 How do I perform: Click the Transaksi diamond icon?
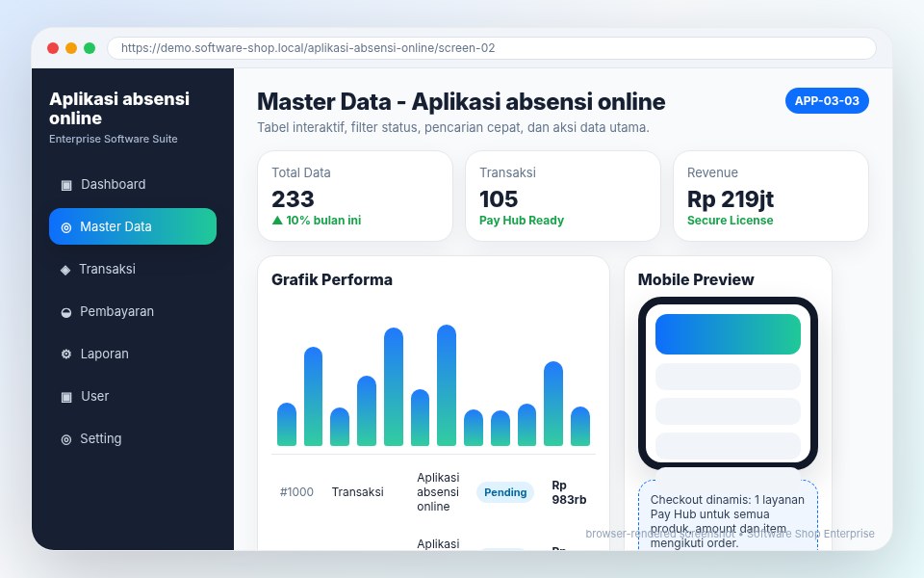pyautogui.click(x=65, y=270)
